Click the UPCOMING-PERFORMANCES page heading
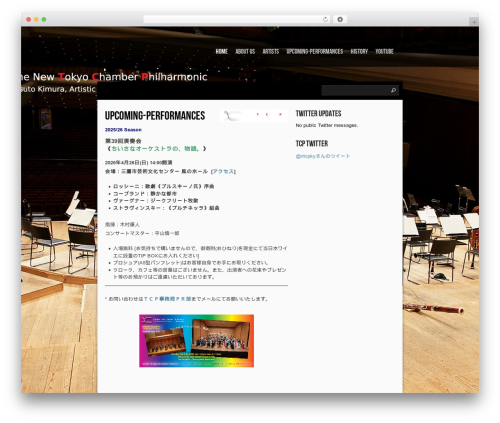 (x=155, y=116)
